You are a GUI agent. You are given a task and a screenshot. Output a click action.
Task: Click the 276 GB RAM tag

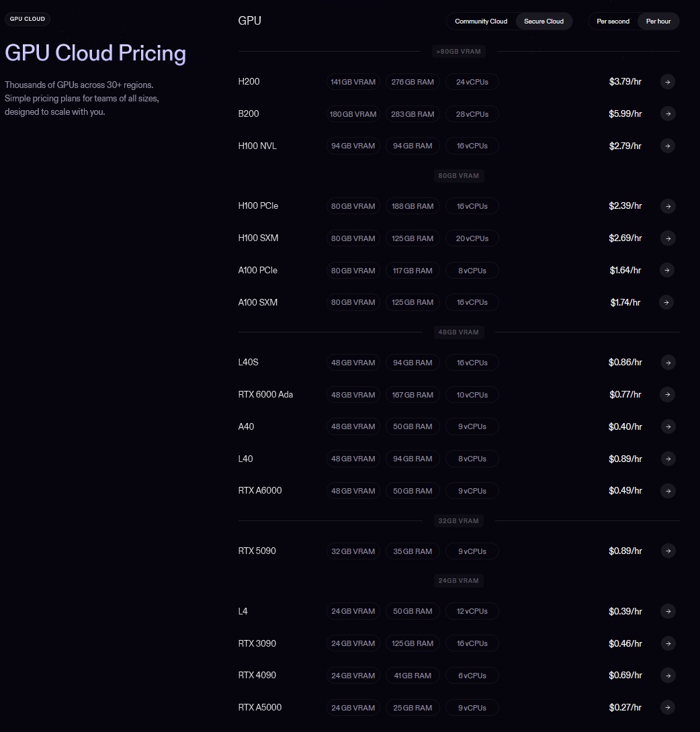[412, 82]
